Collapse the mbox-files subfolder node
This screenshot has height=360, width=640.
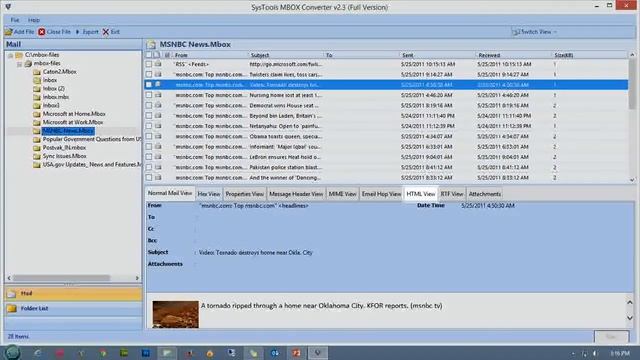click(19, 64)
